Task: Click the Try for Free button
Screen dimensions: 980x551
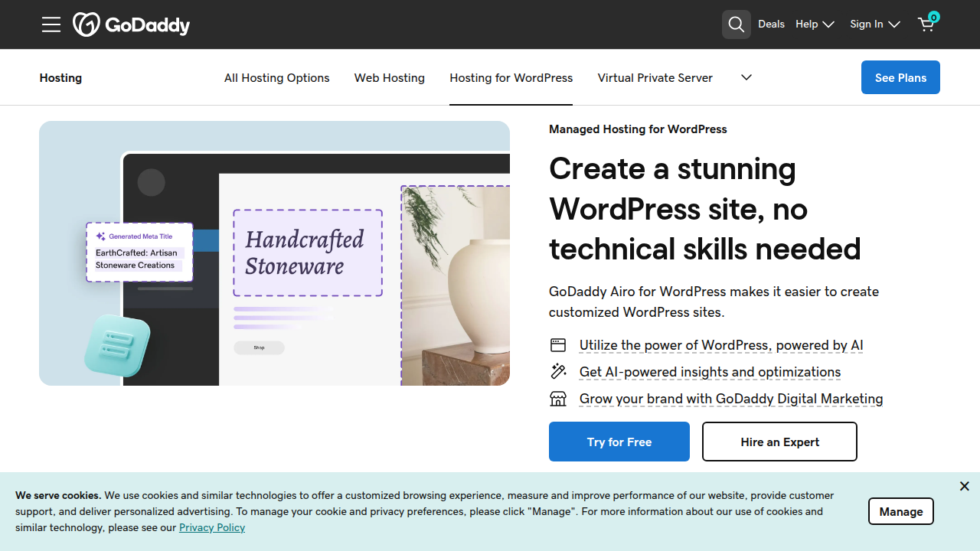Action: tap(619, 442)
